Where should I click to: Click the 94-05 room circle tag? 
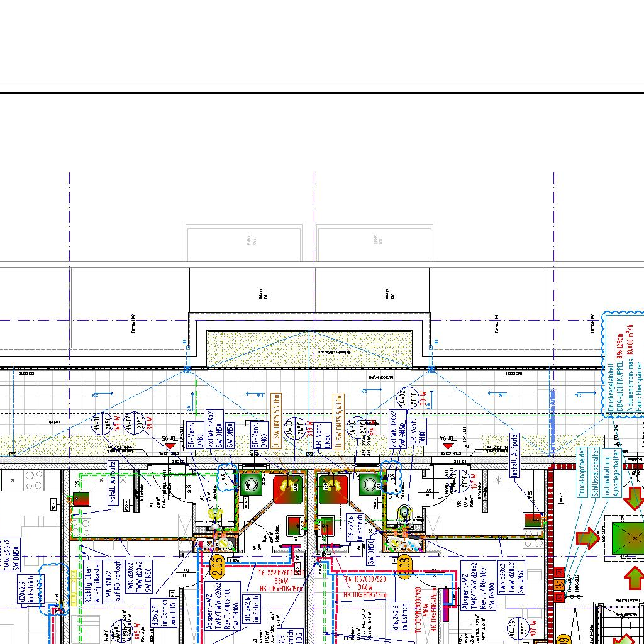coord(518,629)
